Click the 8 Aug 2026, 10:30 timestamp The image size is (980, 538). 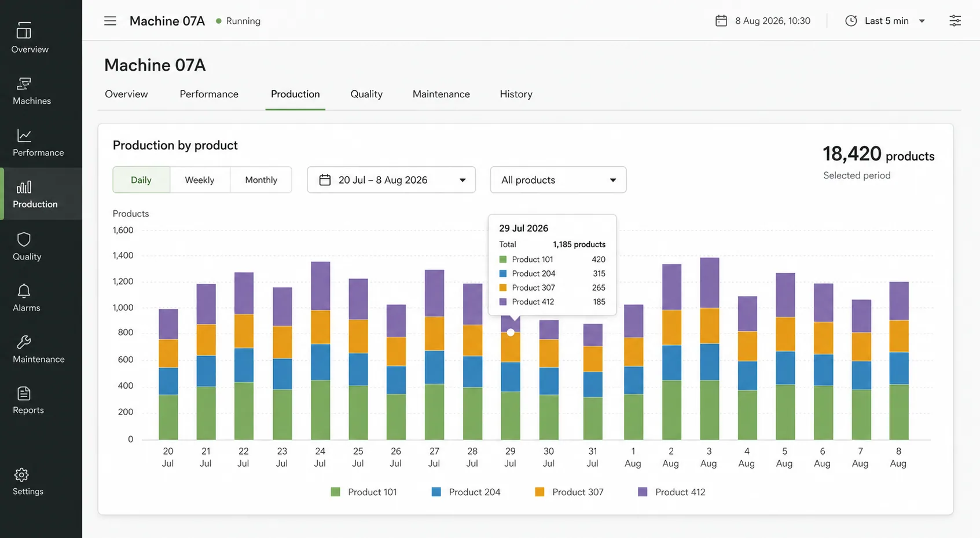pyautogui.click(x=773, y=21)
